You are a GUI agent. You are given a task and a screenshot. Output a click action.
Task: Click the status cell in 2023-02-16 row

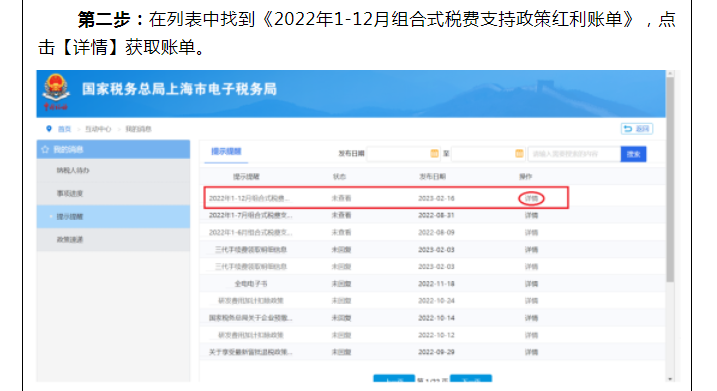click(x=341, y=198)
